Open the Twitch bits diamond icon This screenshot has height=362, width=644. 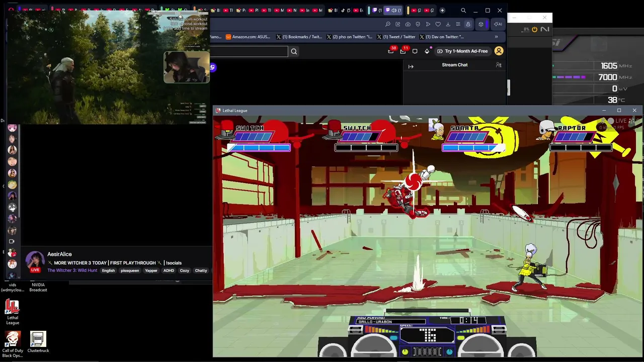point(427,51)
